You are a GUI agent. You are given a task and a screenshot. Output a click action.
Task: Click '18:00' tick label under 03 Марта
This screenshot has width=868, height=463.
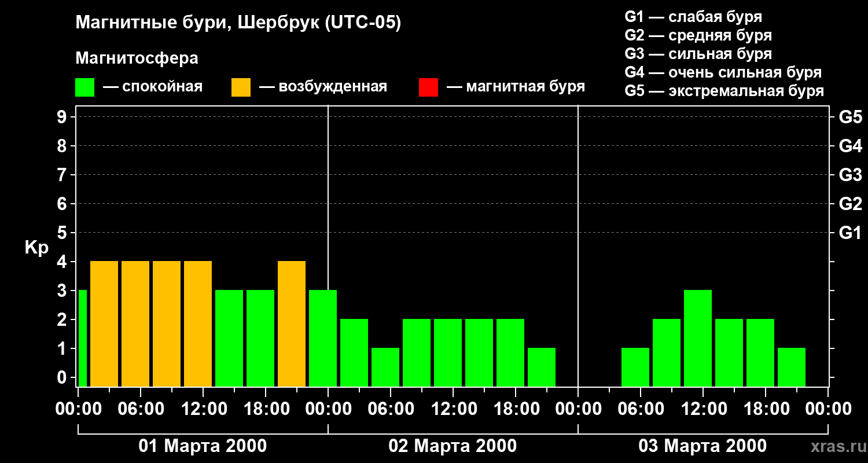coord(766,409)
